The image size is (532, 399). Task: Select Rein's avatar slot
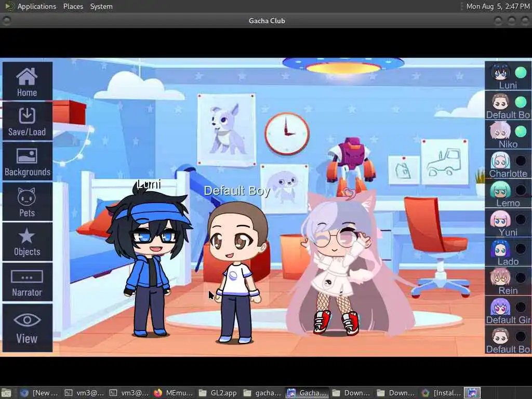pos(501,277)
